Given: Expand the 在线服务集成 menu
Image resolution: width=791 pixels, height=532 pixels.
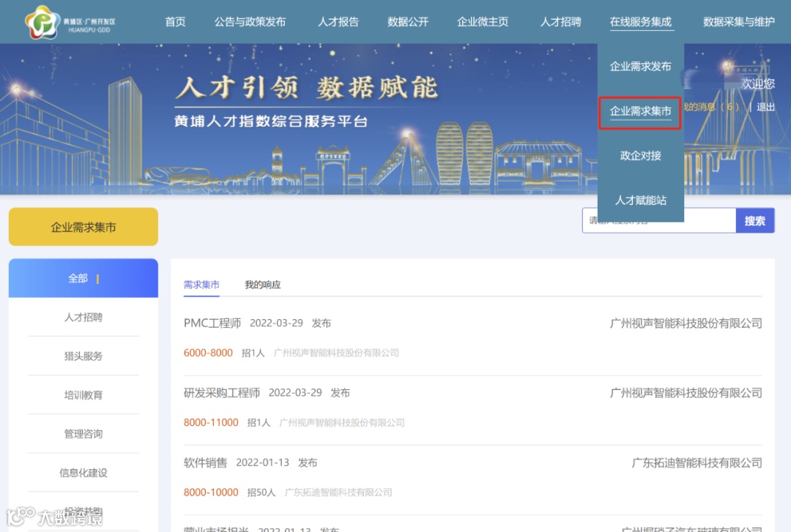Looking at the screenshot, I should (641, 22).
